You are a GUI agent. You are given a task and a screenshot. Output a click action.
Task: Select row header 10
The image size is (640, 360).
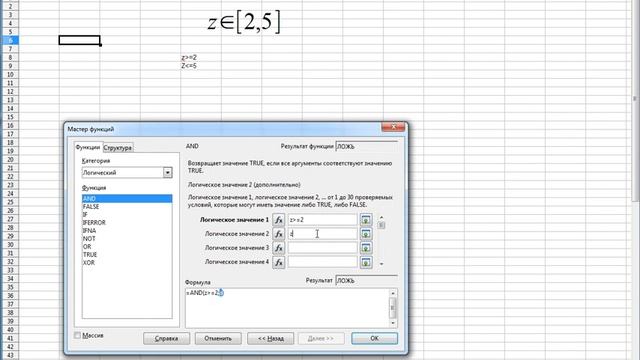pos(10,75)
